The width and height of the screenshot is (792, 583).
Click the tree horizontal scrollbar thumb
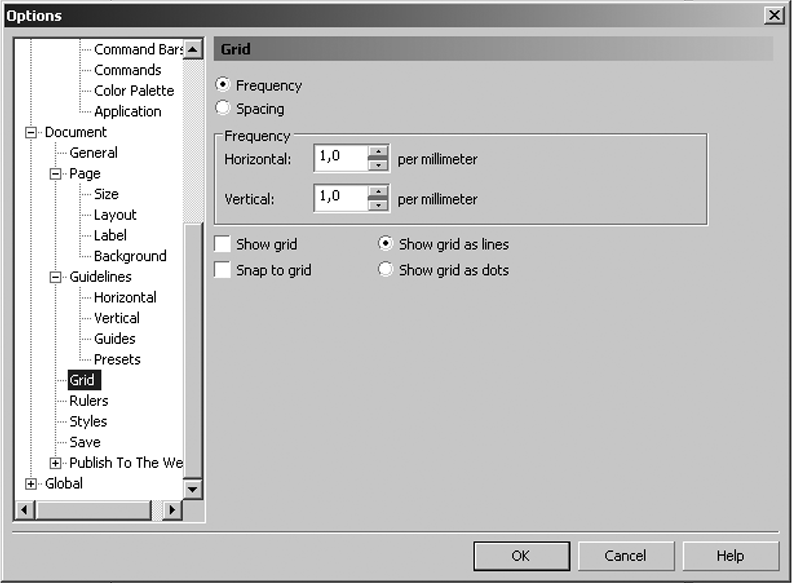click(x=93, y=510)
